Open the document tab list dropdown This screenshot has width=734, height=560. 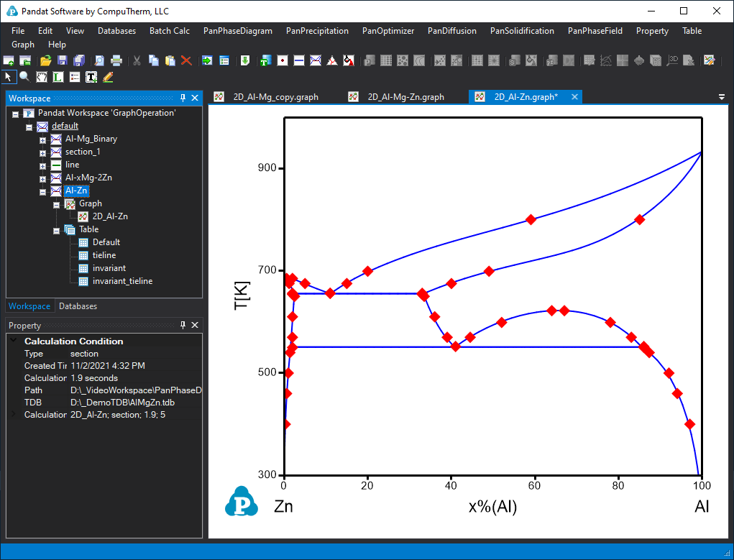721,97
